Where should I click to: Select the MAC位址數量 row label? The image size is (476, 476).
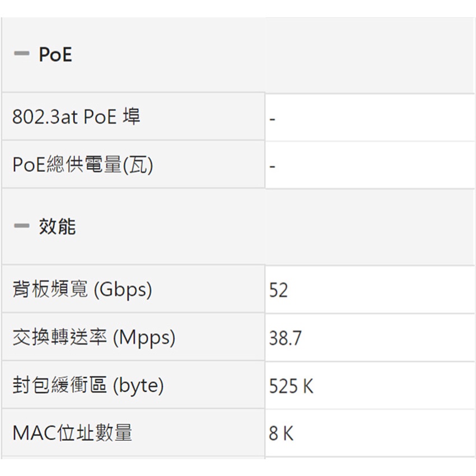(x=72, y=433)
